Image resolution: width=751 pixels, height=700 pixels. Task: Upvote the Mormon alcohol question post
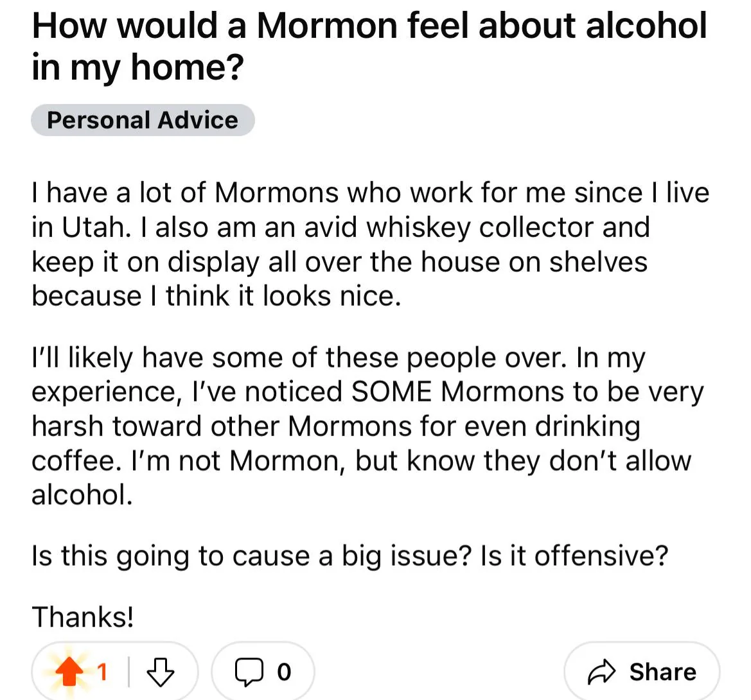[x=71, y=670]
